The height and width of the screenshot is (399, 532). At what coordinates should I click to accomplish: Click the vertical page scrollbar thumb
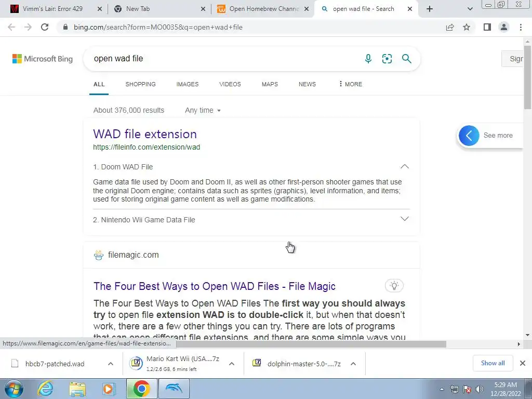pos(527,76)
